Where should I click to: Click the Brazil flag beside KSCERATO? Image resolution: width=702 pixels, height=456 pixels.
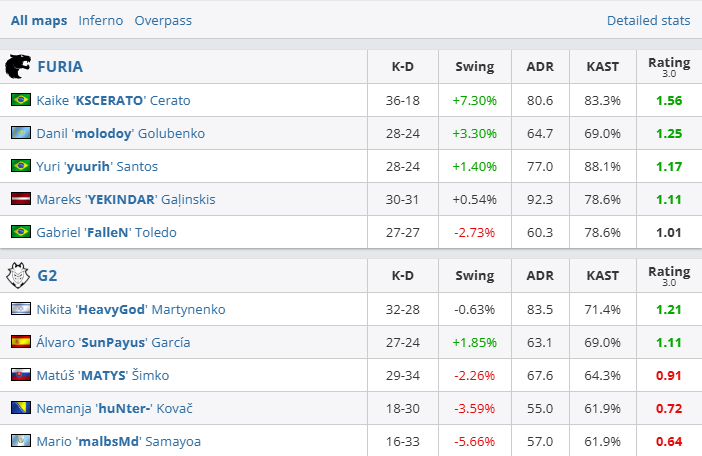pos(20,100)
